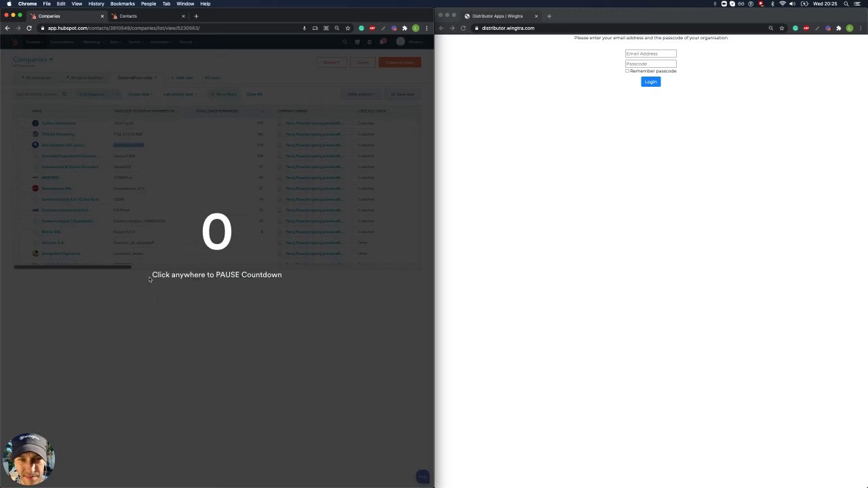Open the ABP extension in Wingtra window
The height and width of the screenshot is (488, 868).
tap(806, 28)
